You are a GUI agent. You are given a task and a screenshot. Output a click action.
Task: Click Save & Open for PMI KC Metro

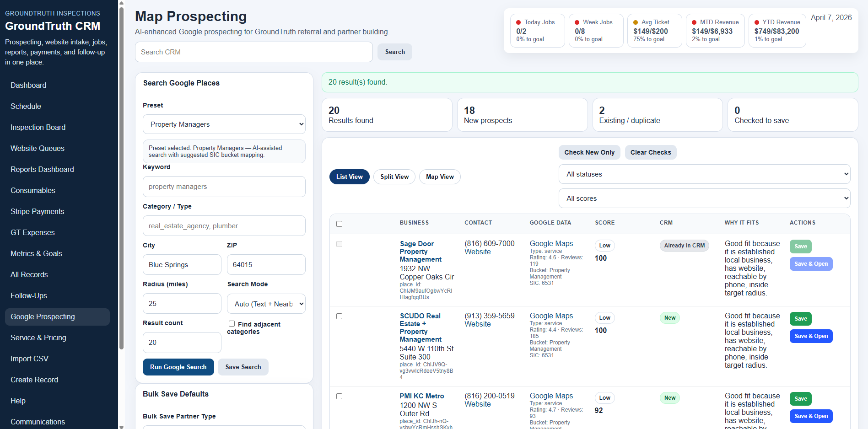coord(811,416)
